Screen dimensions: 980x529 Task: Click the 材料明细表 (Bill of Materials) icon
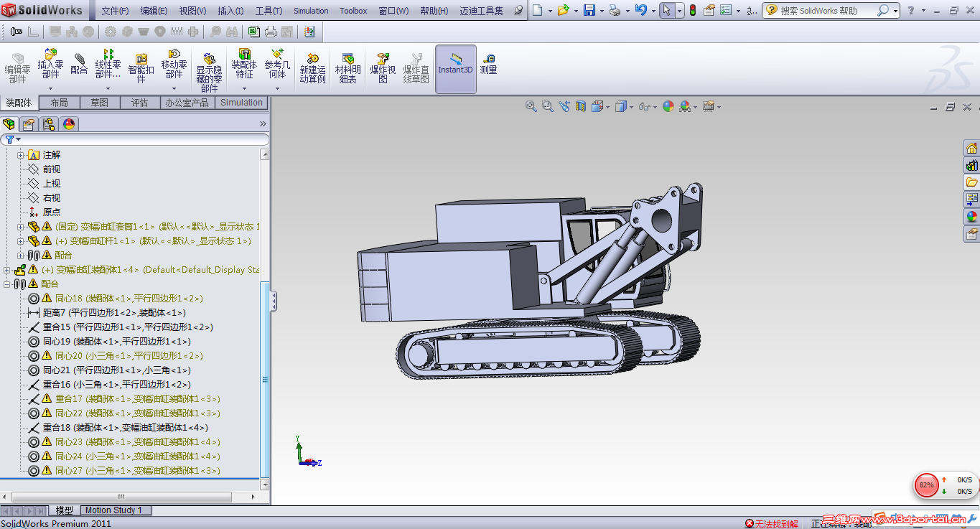347,65
